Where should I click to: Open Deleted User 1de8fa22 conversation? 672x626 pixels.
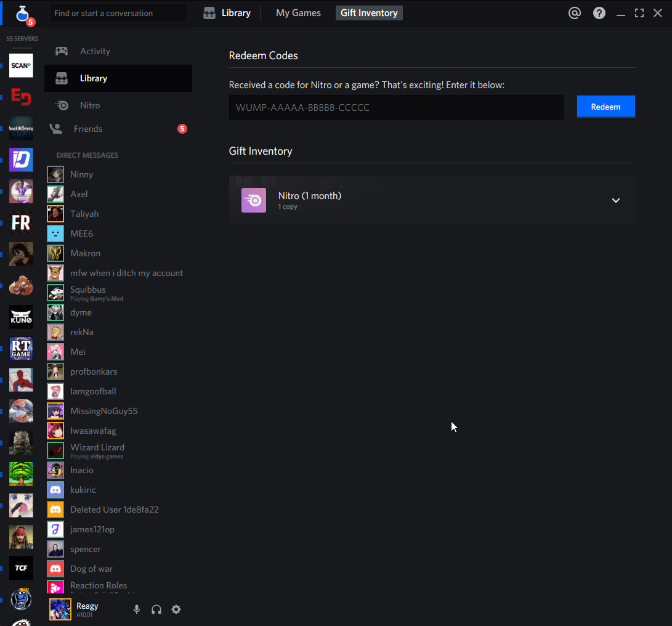point(118,510)
